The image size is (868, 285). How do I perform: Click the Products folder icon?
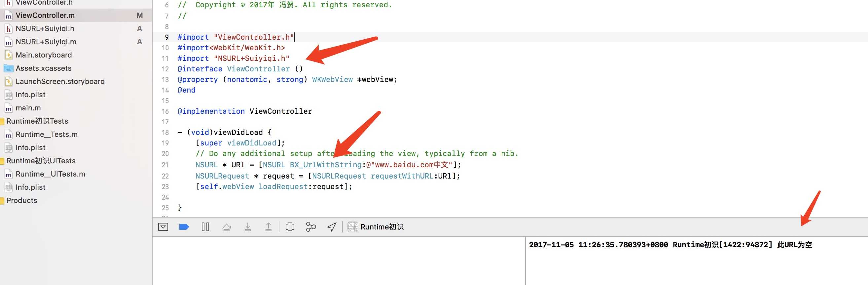coord(2,201)
